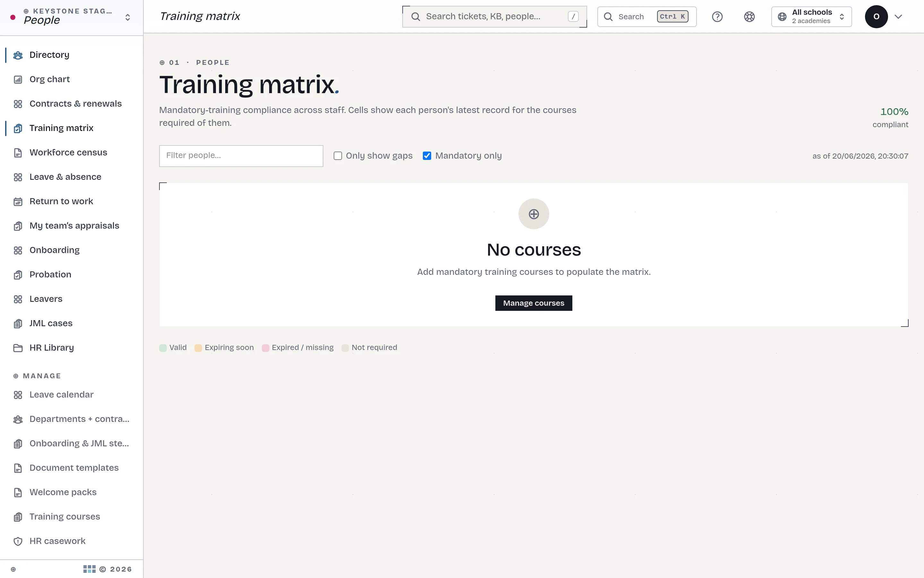Click the slash shortcut badge in search
The image size is (924, 578).
click(573, 17)
